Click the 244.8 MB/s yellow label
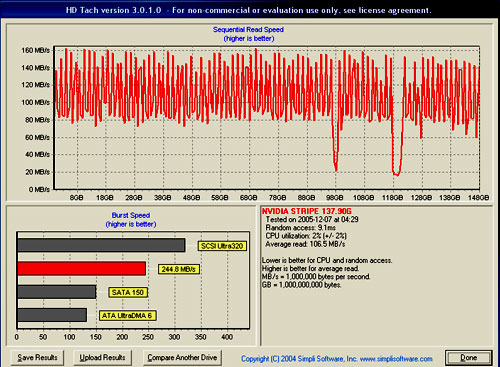 (x=179, y=269)
